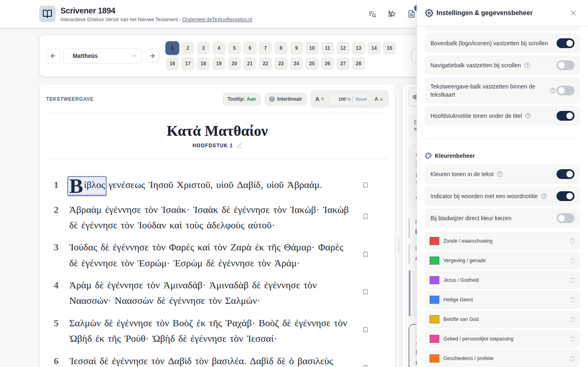Select chapter 28
Screen dimensions: 588x367
click(359, 64)
